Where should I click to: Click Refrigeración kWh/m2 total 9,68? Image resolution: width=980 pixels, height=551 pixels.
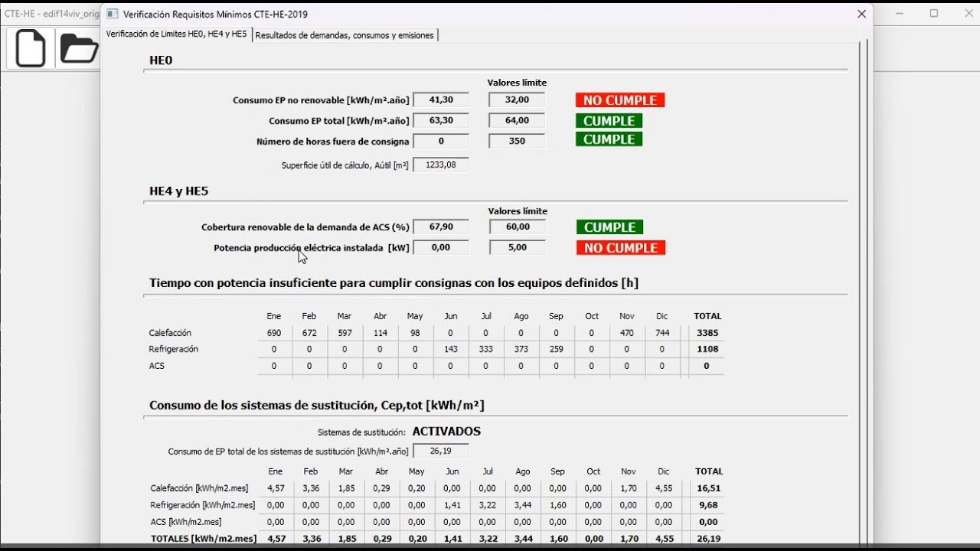(708, 505)
